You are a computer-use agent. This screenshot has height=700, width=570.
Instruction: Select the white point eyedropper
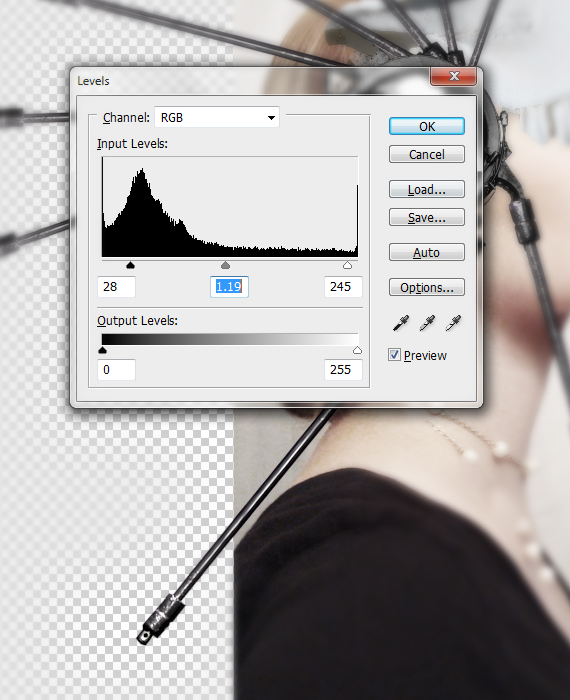click(x=453, y=323)
